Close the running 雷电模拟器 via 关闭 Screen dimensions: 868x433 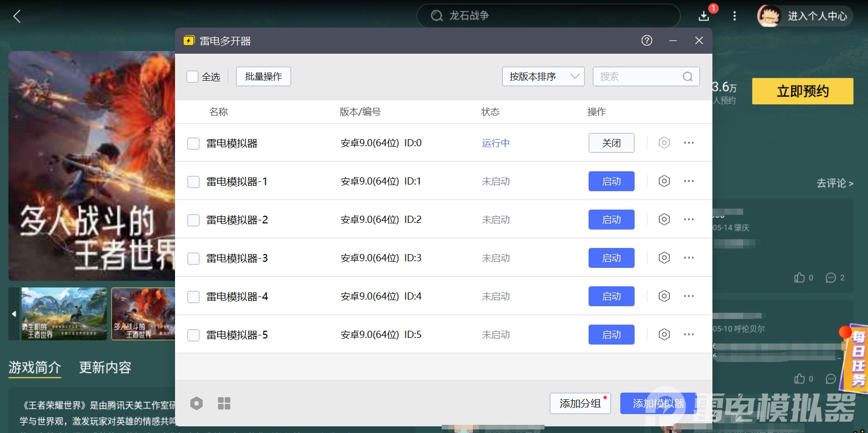coord(611,143)
